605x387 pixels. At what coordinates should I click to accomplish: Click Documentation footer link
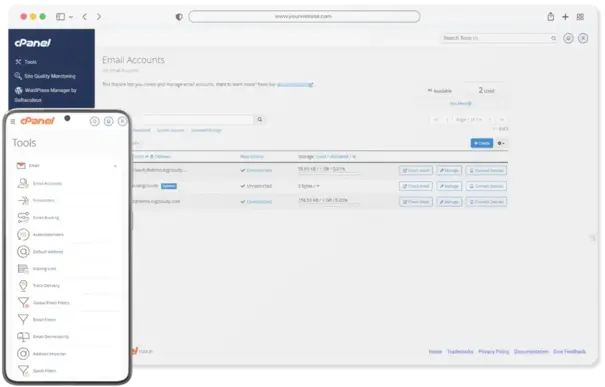point(531,352)
